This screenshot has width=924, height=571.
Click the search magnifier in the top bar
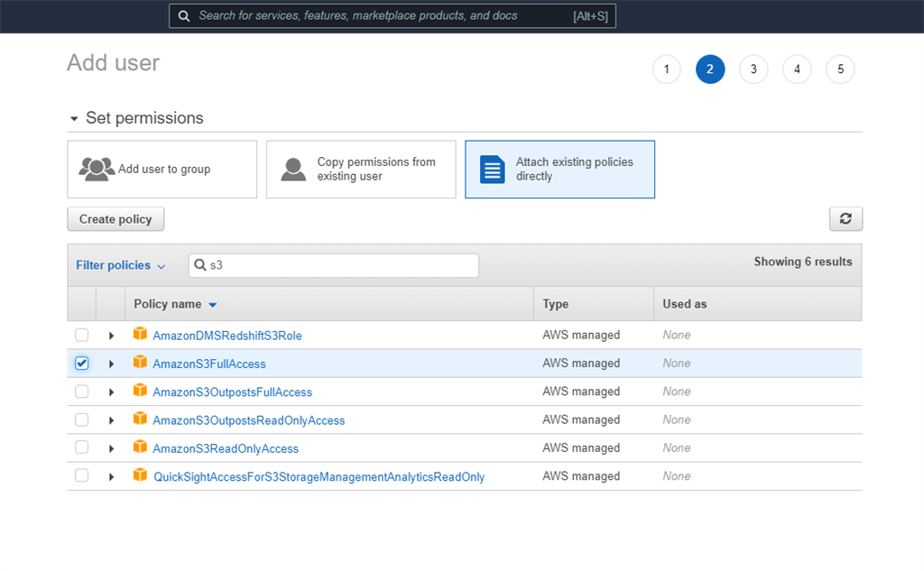coord(185,15)
